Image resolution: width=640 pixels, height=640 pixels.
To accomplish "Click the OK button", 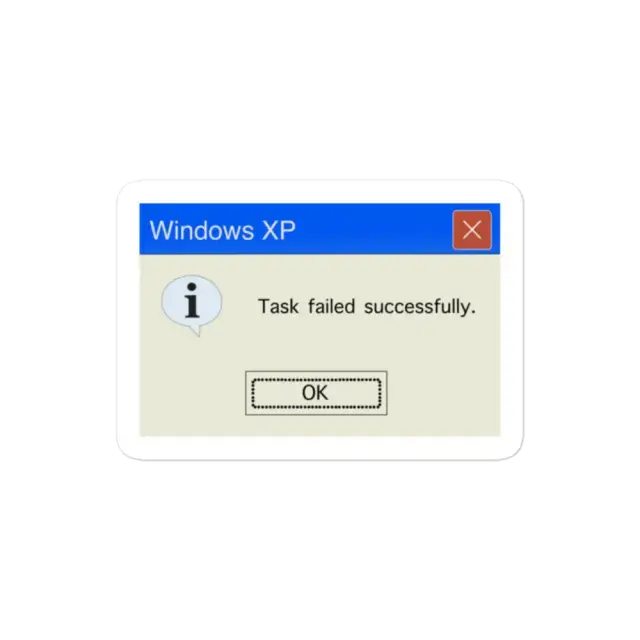I will [316, 393].
